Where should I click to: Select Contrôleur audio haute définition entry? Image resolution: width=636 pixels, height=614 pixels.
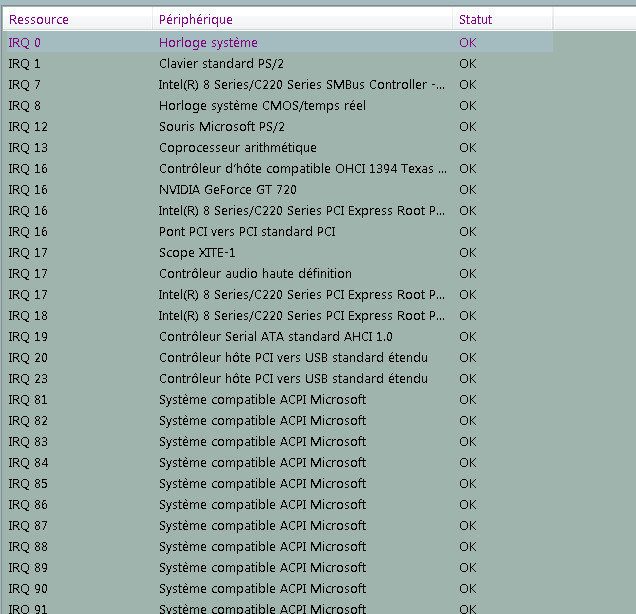pyautogui.click(x=255, y=273)
